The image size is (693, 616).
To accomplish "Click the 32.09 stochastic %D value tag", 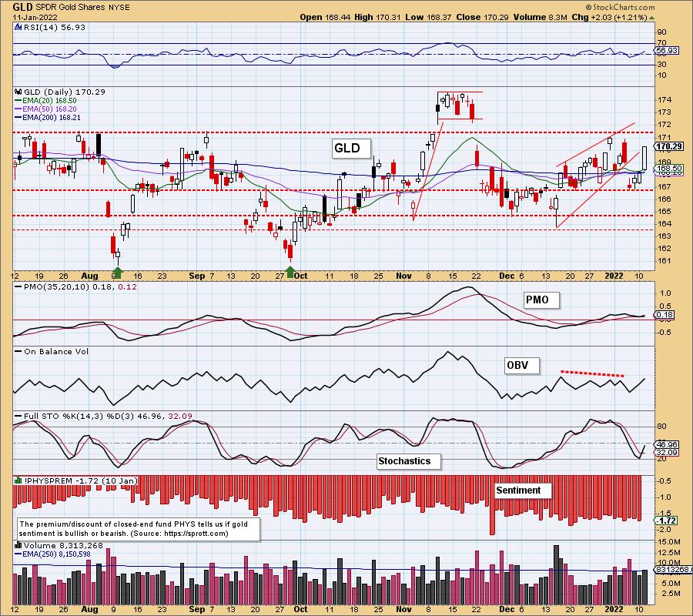I will click(667, 453).
